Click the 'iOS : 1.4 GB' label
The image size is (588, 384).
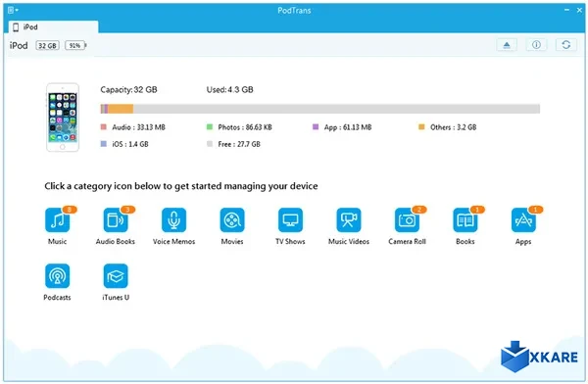coord(130,144)
